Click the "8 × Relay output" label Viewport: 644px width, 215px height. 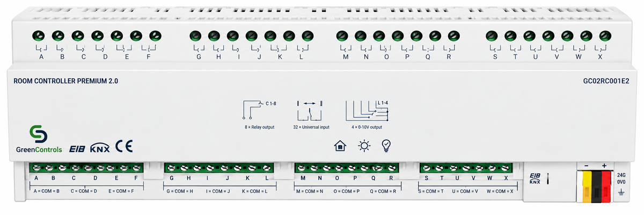coord(259,127)
